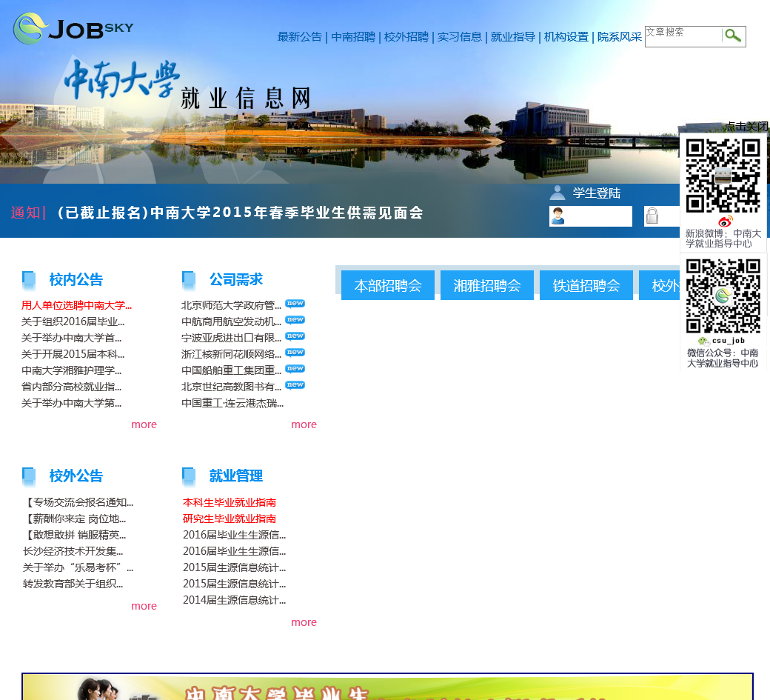Click the WeChat csu_job QR code
Image resolution: width=770 pixels, height=700 pixels.
point(723,296)
